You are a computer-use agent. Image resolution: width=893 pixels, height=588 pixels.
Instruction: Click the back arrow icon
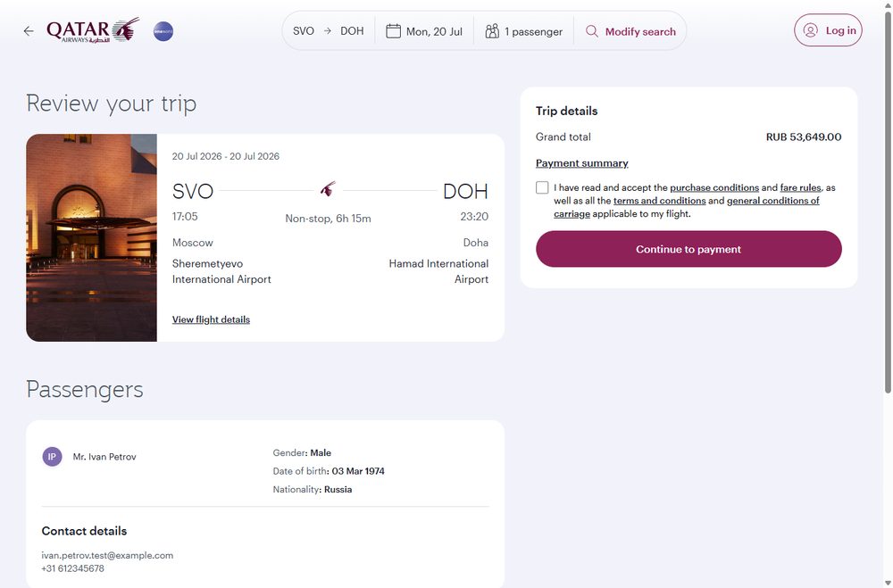pos(29,31)
